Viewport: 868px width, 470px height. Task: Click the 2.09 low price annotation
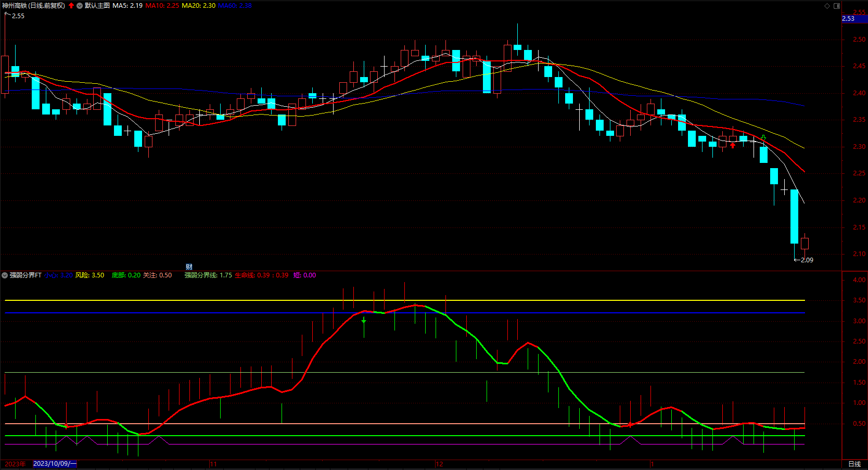(x=807, y=260)
